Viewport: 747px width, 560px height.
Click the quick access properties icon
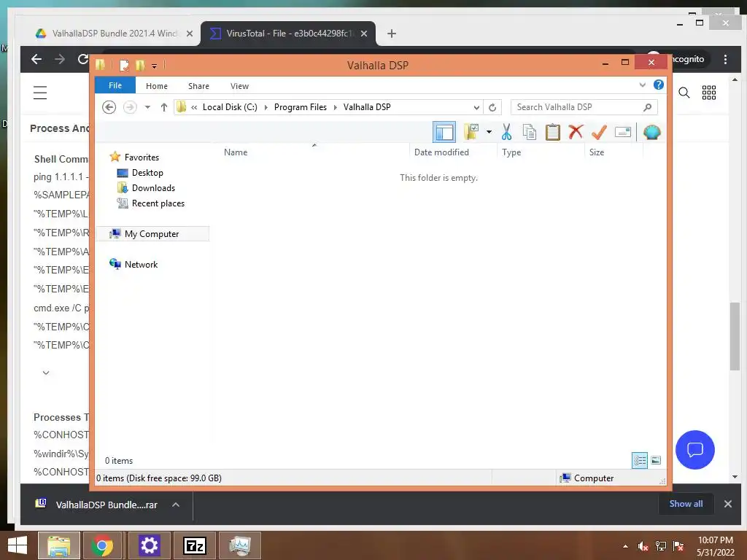[124, 65]
